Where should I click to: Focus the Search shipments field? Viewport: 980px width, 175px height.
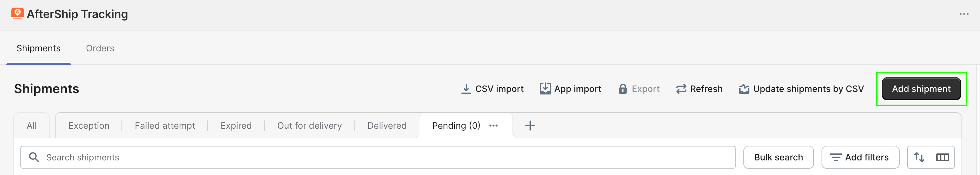click(381, 157)
